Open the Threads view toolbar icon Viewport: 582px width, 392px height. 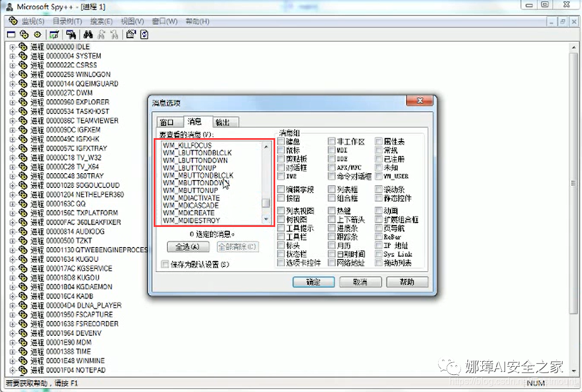37,35
